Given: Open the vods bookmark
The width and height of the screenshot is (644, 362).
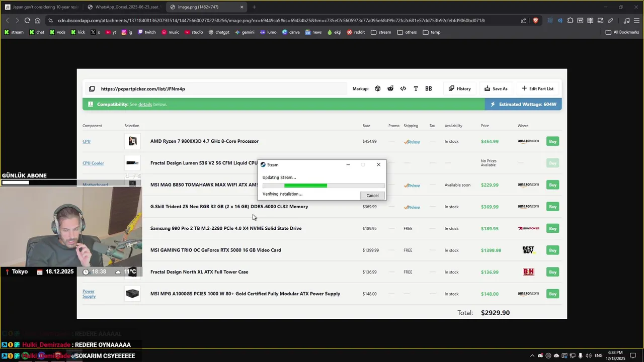Looking at the screenshot, I should pos(57,32).
